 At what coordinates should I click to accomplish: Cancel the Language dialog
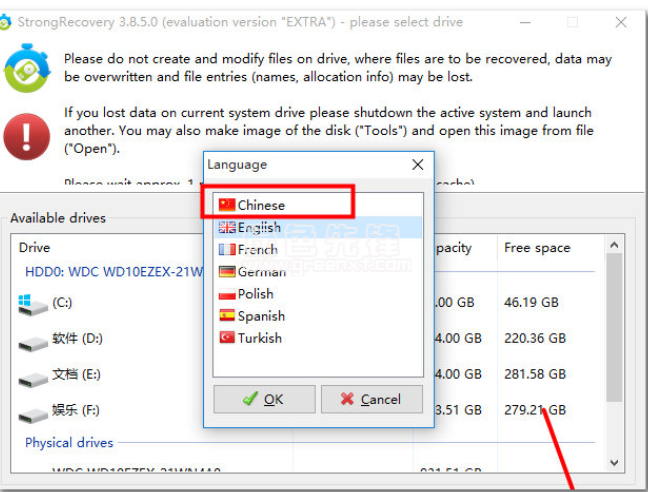[x=372, y=399]
